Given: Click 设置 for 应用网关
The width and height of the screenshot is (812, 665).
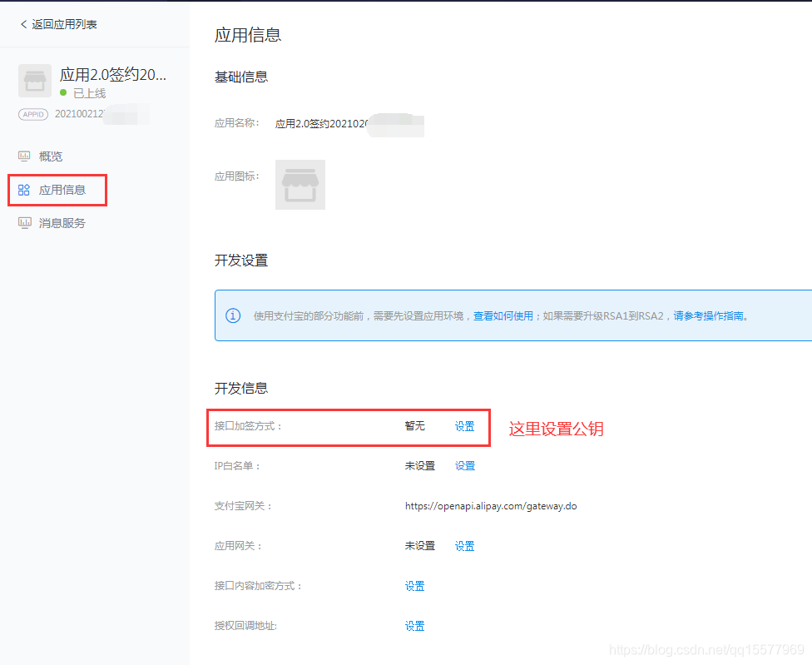Looking at the screenshot, I should [x=464, y=546].
